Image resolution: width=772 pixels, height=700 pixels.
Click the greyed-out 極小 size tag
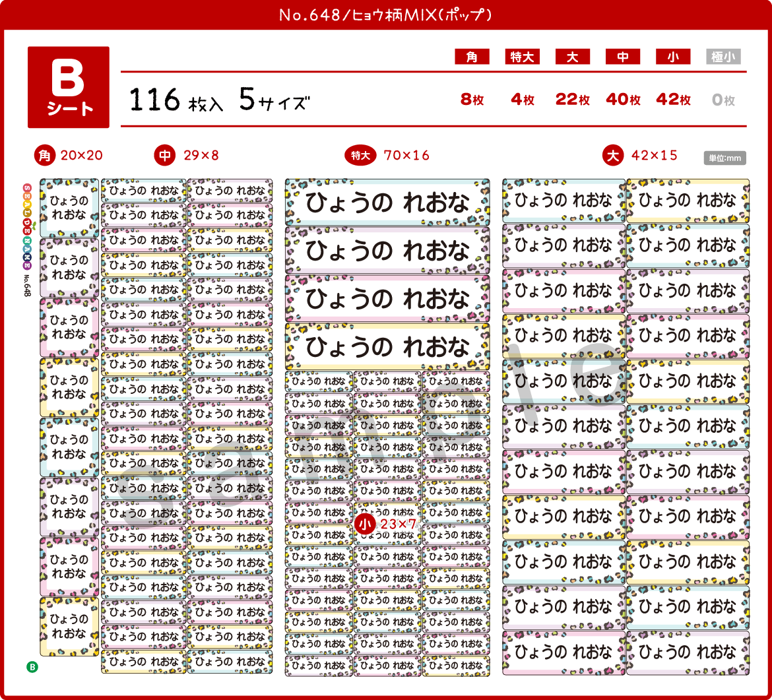click(723, 57)
